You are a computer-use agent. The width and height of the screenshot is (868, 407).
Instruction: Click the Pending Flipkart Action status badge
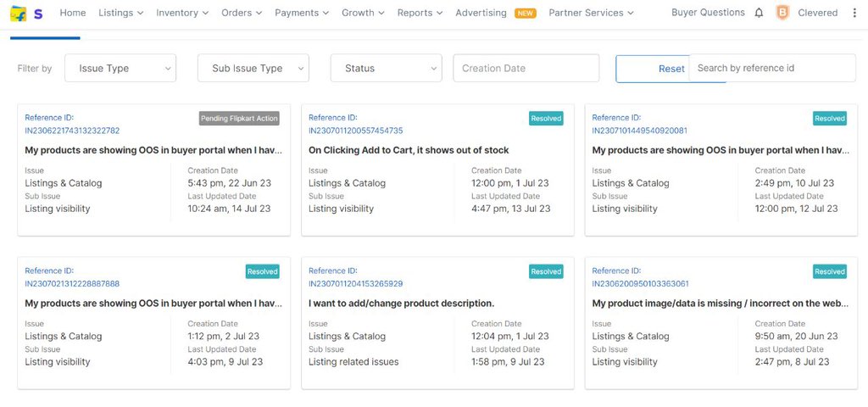239,119
